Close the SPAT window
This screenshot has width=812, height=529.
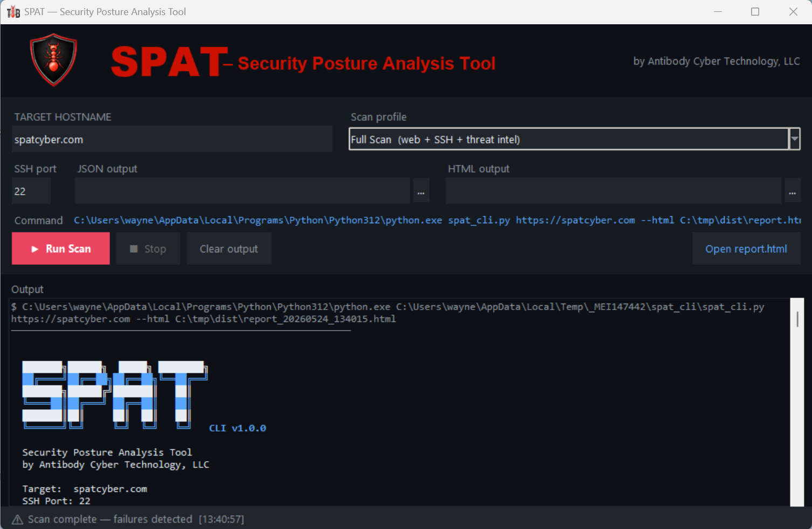(793, 12)
